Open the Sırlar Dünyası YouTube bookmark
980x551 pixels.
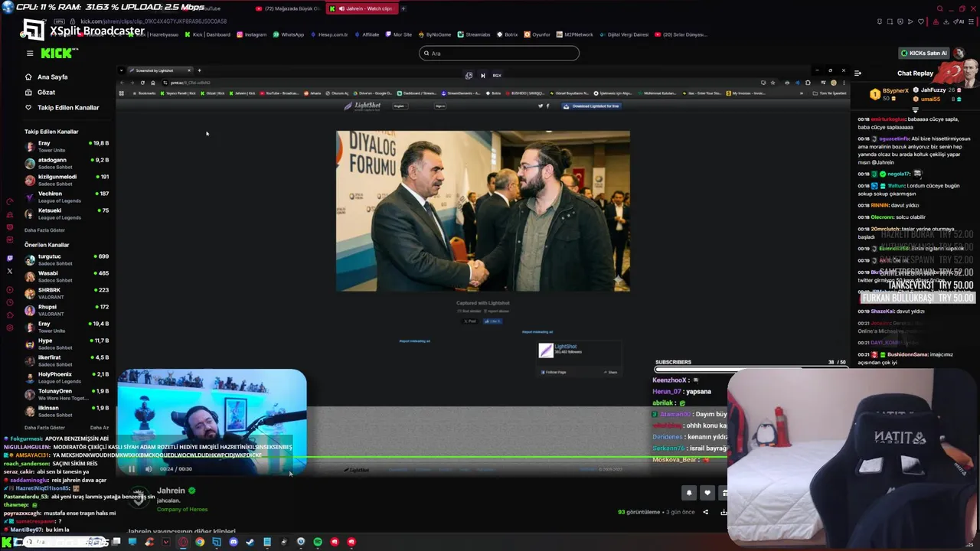(680, 34)
